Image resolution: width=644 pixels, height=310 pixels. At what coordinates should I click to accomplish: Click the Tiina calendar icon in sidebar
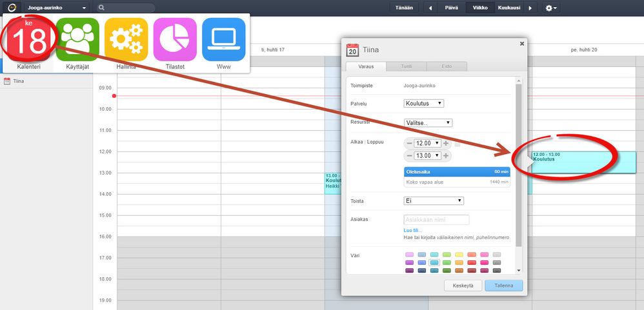pos(7,81)
